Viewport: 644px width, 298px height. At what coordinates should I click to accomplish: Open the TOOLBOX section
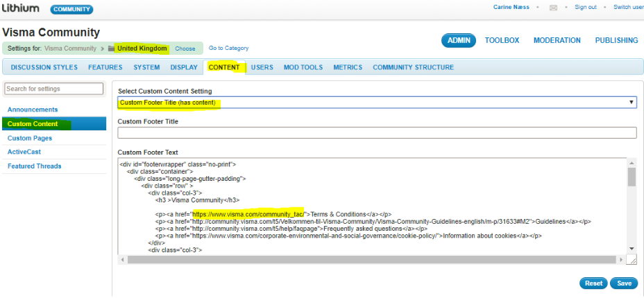[x=502, y=41]
